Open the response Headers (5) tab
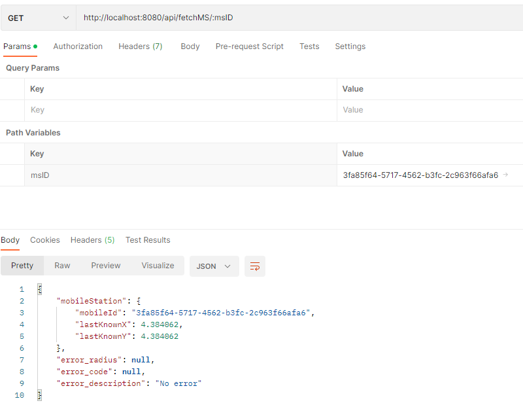Viewport: 523px width, 420px height. 92,239
